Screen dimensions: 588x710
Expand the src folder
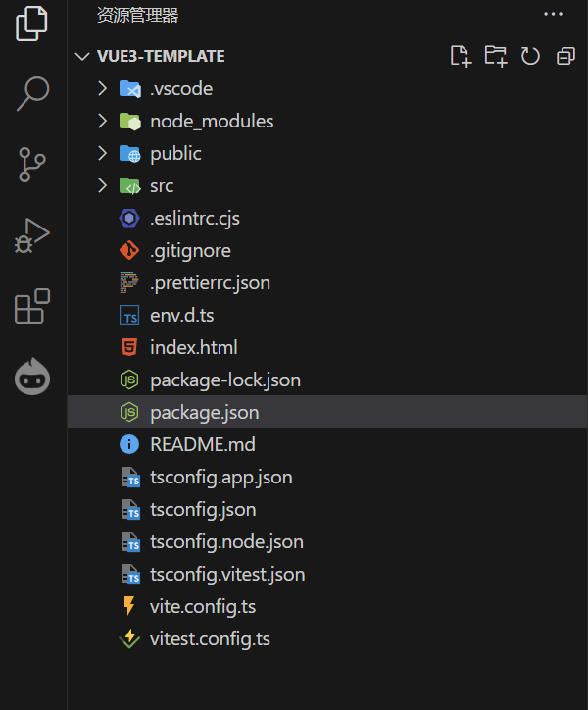[161, 186]
